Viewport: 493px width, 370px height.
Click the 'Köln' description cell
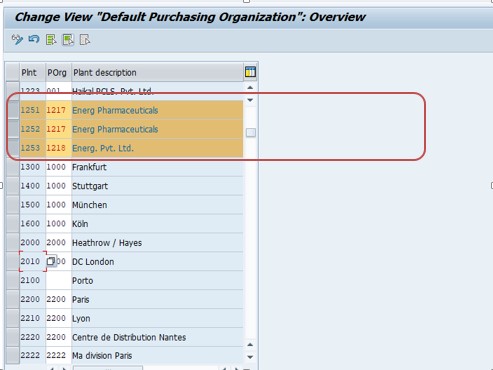[x=157, y=223]
